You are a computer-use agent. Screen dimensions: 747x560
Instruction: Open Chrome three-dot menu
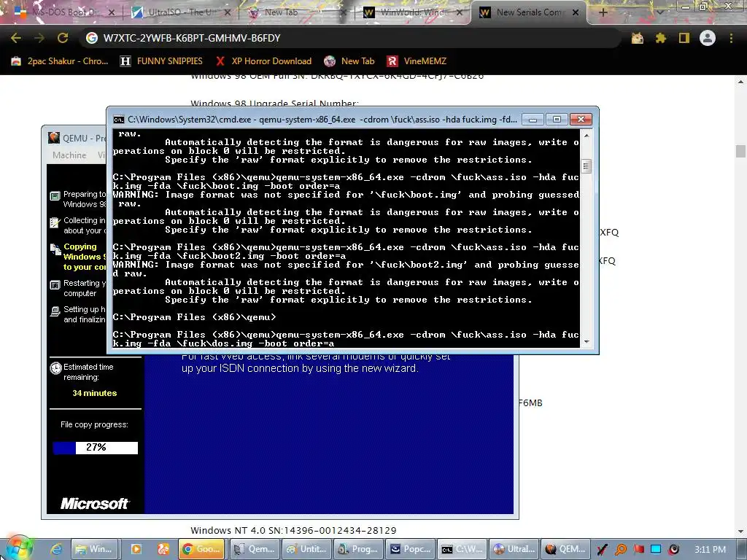[731, 38]
